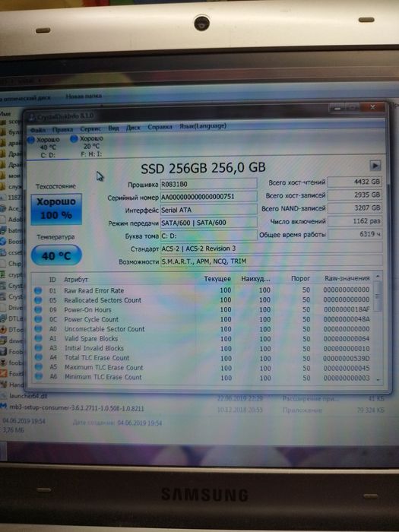Select the Maximum TLC Erase Count row
This screenshot has height=532, width=399.
point(203,367)
